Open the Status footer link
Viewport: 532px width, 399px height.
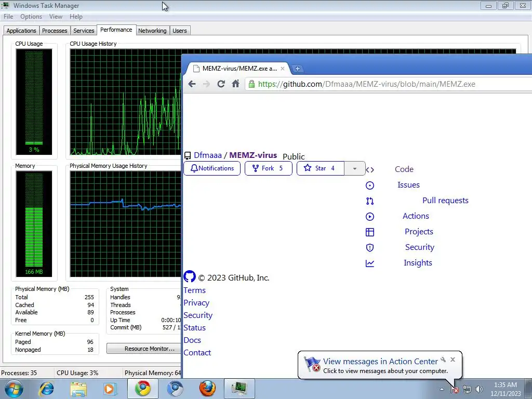[194, 328]
